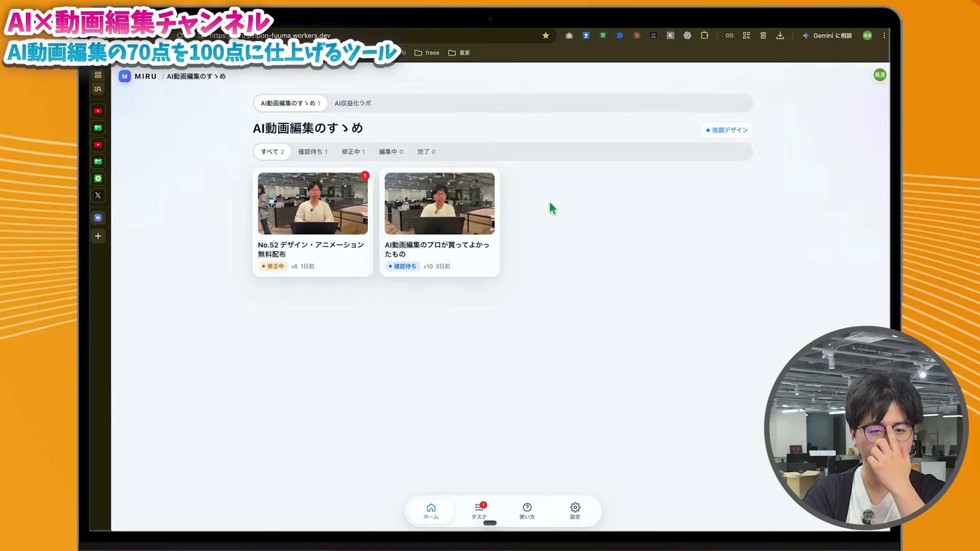Image resolution: width=980 pixels, height=551 pixels.
Task: Click the plus new tab button in sidebar
Action: click(98, 236)
